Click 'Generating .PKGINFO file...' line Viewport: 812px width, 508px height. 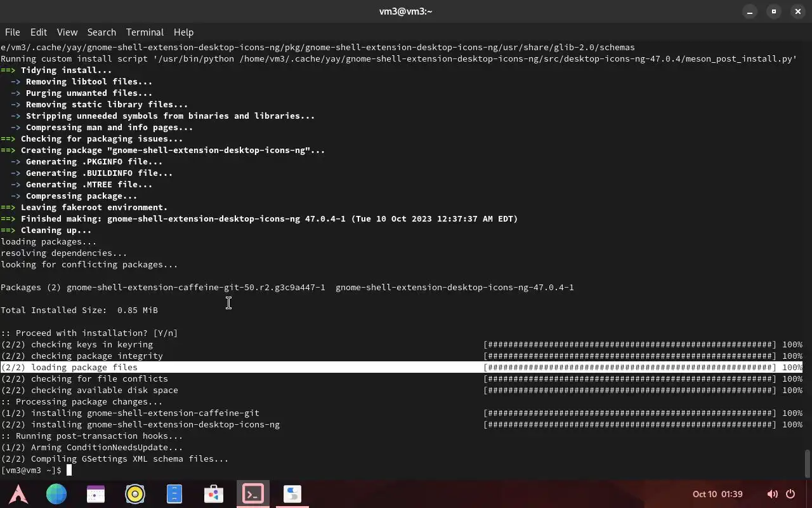[x=87, y=161]
